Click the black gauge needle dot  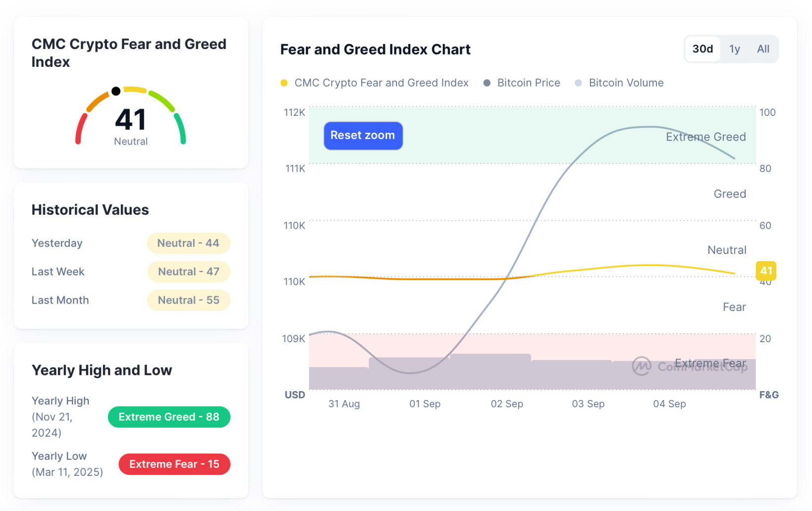tap(116, 91)
